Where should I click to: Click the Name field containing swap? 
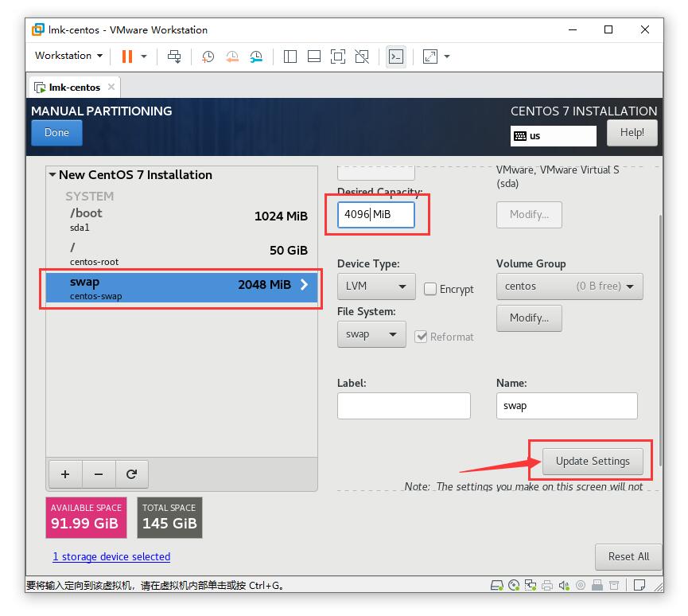click(567, 406)
